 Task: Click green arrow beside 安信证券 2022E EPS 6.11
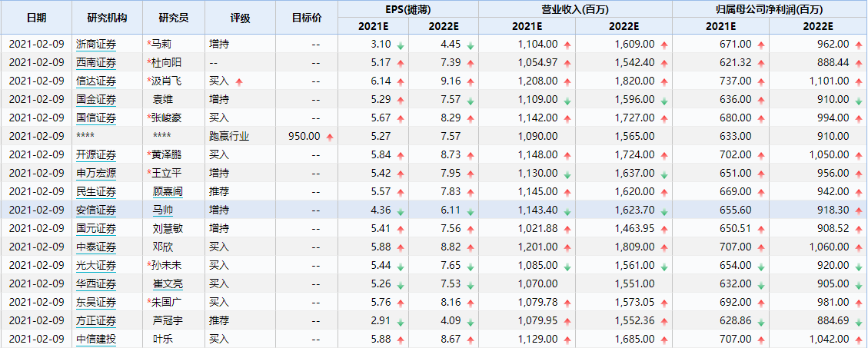point(470,210)
